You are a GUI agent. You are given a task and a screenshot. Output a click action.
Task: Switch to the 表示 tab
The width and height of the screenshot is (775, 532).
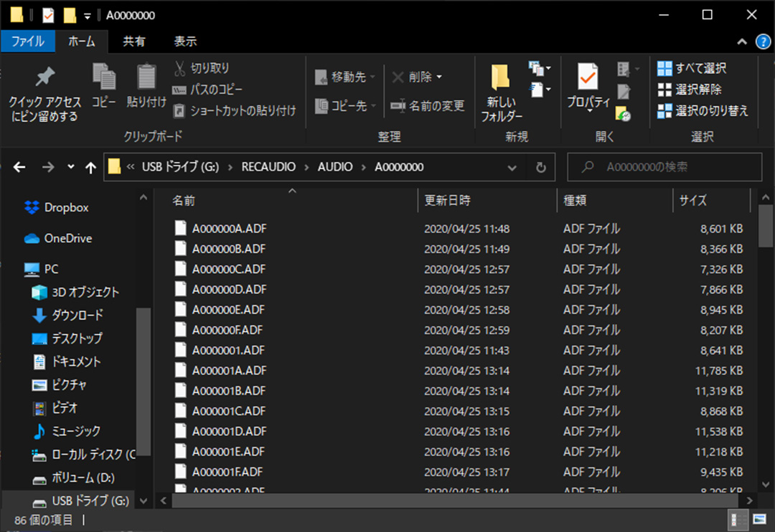coord(185,41)
